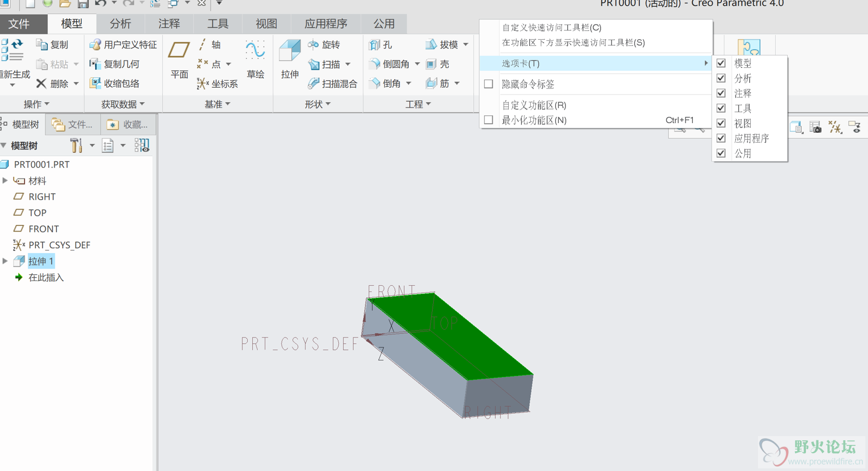Screen dimensions: 868x471
Task: Apply the 倒圆角 (Round) tool
Action: pos(389,64)
